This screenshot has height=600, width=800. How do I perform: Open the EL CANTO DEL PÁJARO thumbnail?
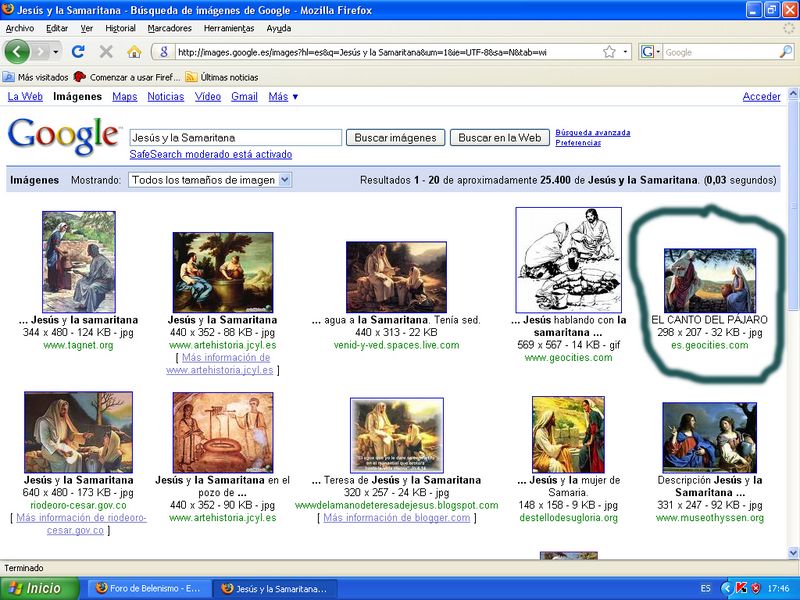pyautogui.click(x=709, y=281)
